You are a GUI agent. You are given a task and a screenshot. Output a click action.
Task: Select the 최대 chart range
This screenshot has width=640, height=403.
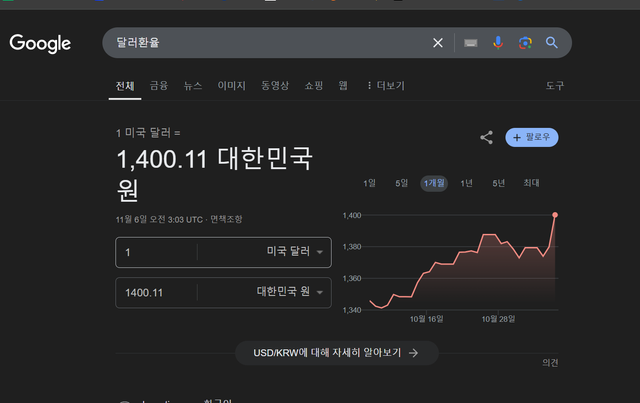[x=531, y=183]
